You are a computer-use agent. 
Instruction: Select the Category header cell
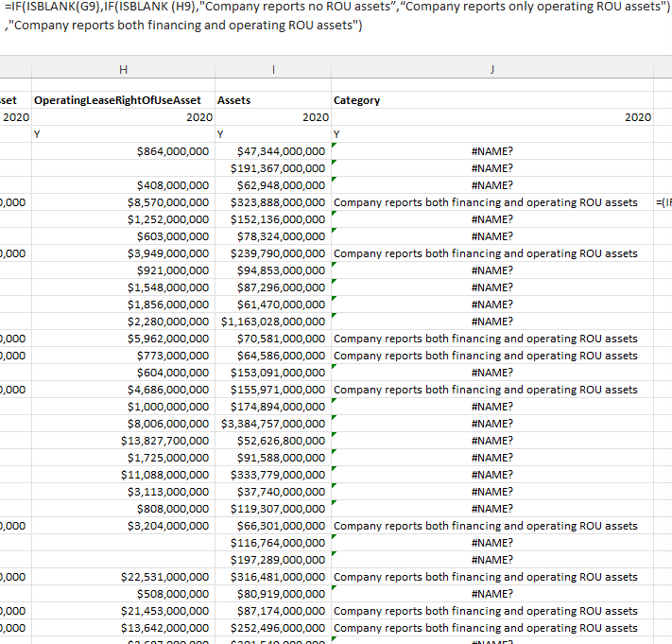click(x=492, y=100)
